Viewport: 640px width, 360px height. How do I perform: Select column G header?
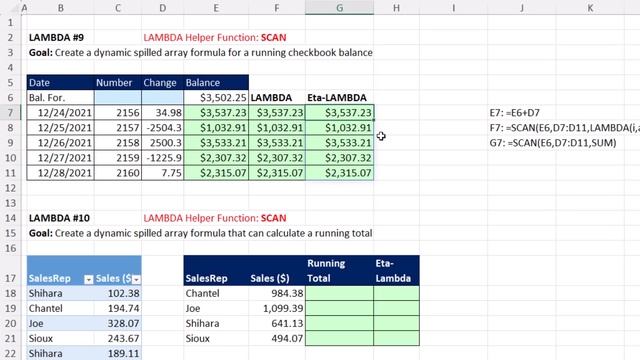coord(339,7)
